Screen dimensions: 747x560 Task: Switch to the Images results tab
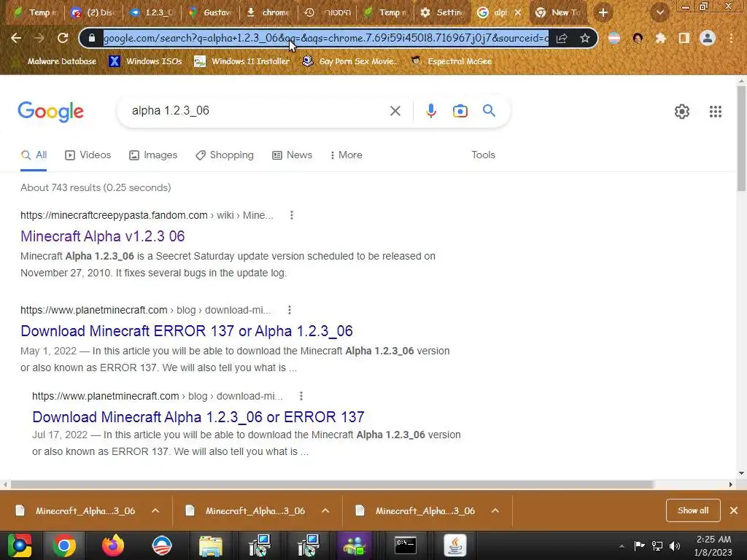pos(153,155)
